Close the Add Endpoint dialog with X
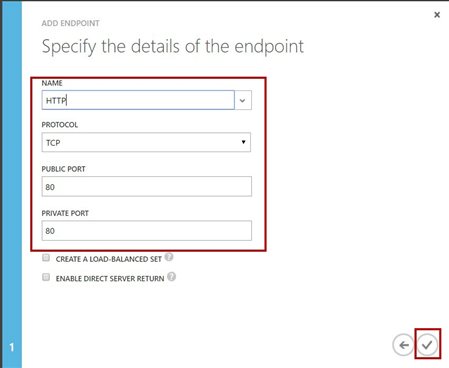 point(437,15)
